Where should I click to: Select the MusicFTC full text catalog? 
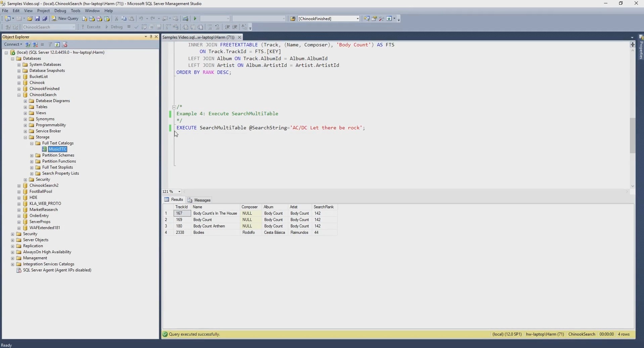pos(57,149)
